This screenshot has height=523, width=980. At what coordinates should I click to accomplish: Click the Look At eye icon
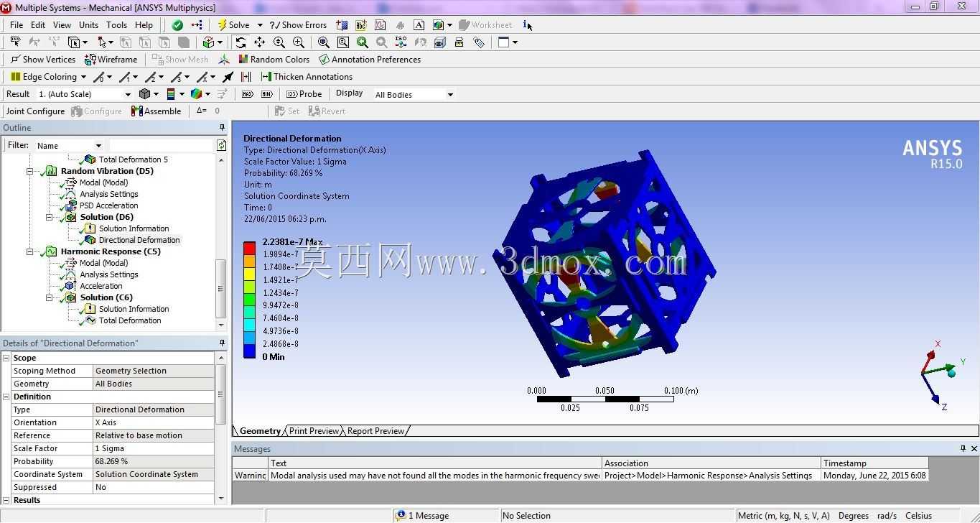[x=439, y=42]
